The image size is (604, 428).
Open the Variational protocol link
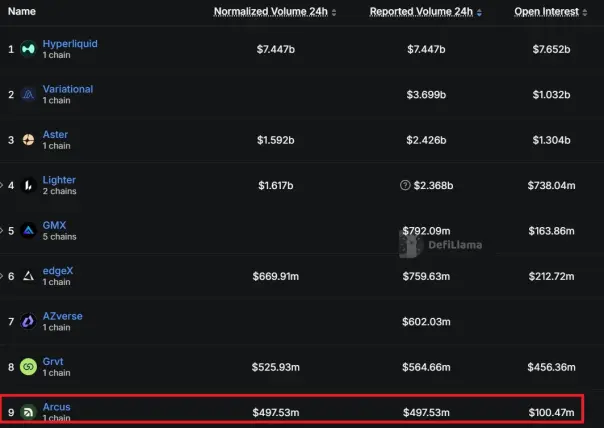(x=68, y=89)
